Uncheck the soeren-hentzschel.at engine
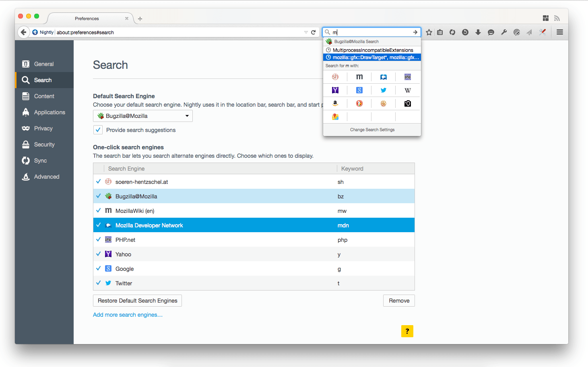Screen dimensions: 588x367 click(99, 181)
